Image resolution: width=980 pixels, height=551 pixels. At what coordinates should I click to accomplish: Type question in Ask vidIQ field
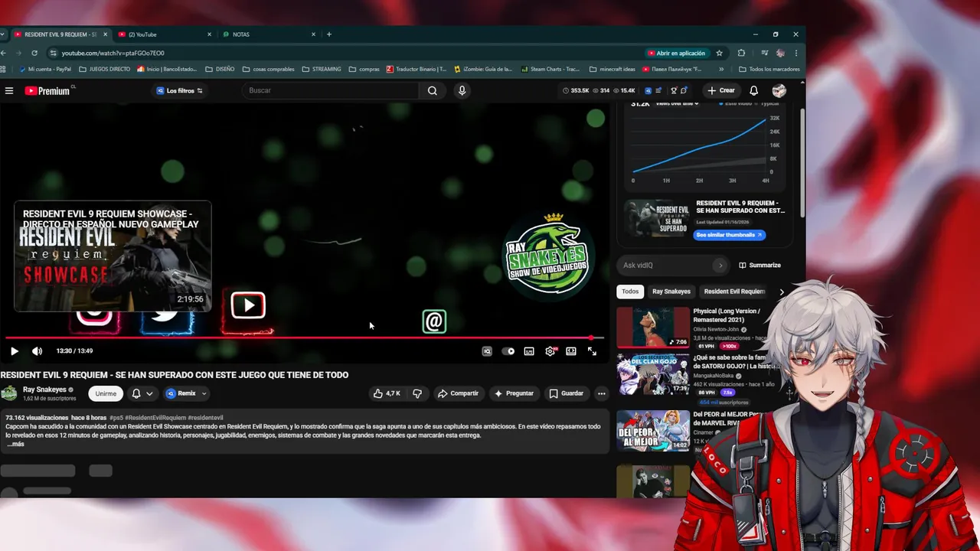(666, 266)
